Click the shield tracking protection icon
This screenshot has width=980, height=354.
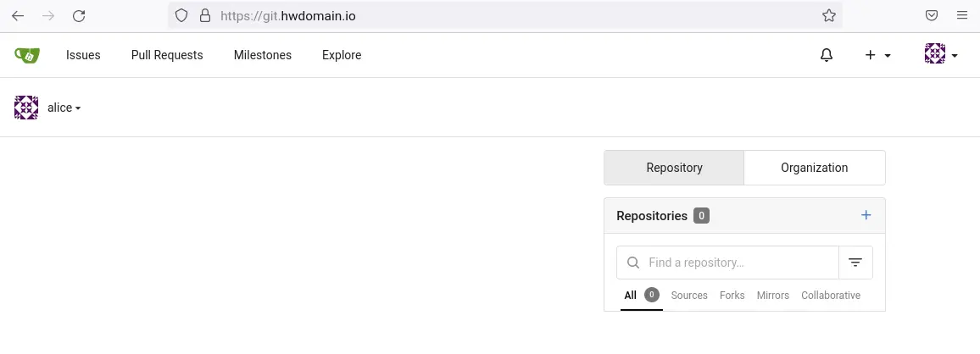pyautogui.click(x=181, y=15)
